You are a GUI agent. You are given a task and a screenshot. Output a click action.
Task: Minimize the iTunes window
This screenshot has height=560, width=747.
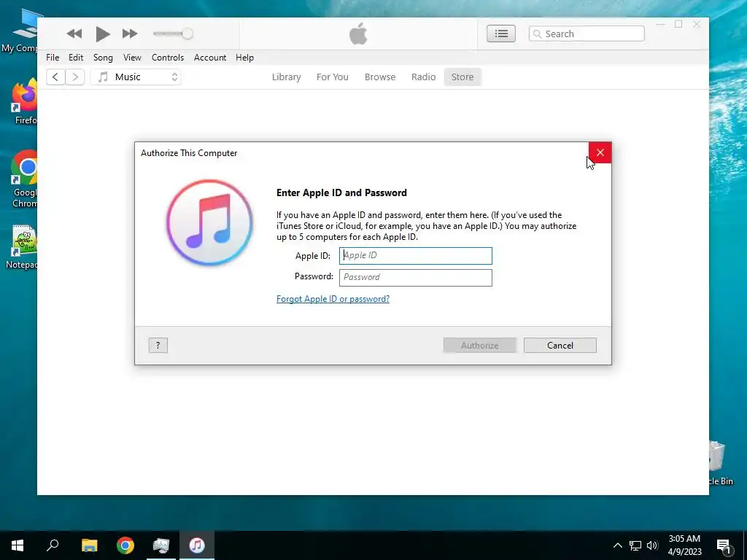tap(660, 24)
